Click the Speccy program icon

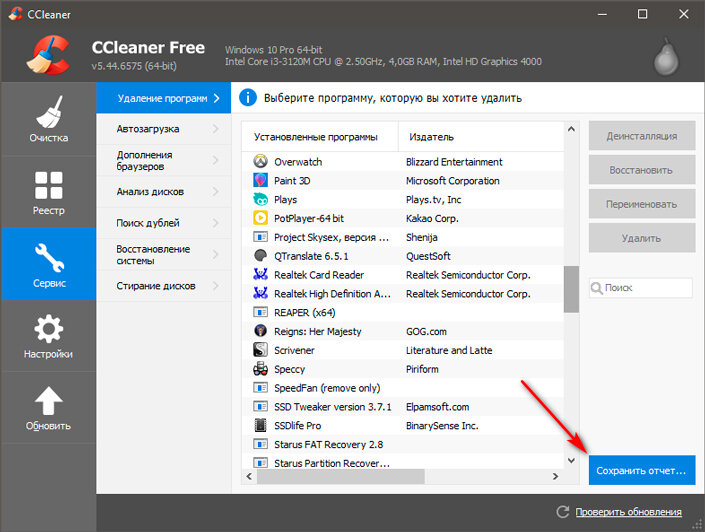tap(260, 369)
